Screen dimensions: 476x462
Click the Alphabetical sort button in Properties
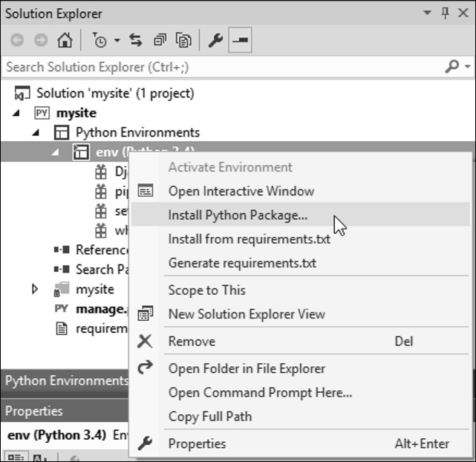39,457
